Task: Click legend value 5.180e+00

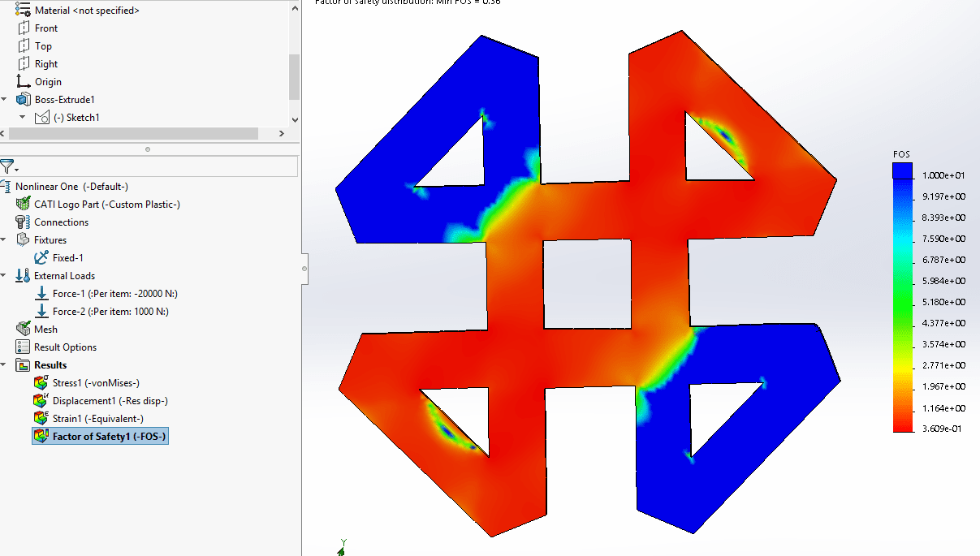Action: tap(943, 302)
